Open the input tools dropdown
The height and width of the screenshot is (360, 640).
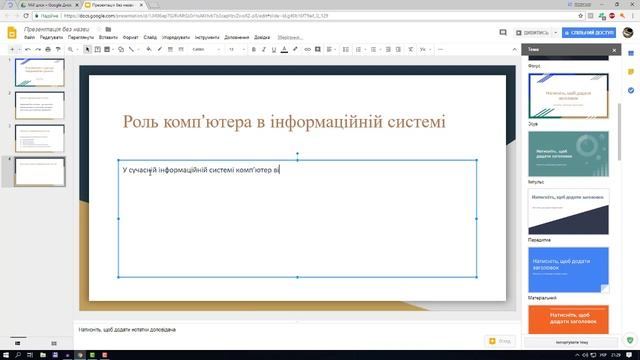click(425, 49)
